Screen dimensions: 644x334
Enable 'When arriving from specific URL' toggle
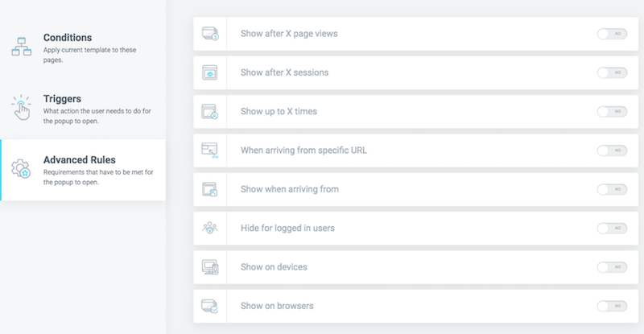coord(612,151)
